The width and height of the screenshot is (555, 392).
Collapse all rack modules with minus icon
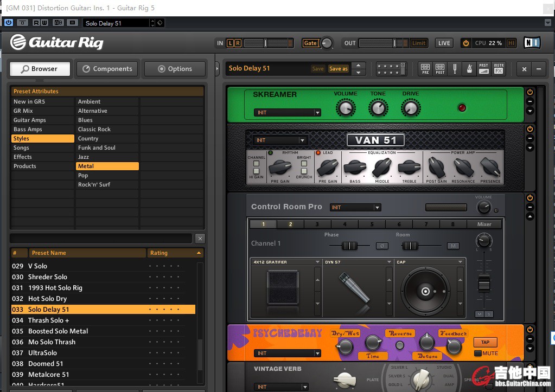click(539, 69)
